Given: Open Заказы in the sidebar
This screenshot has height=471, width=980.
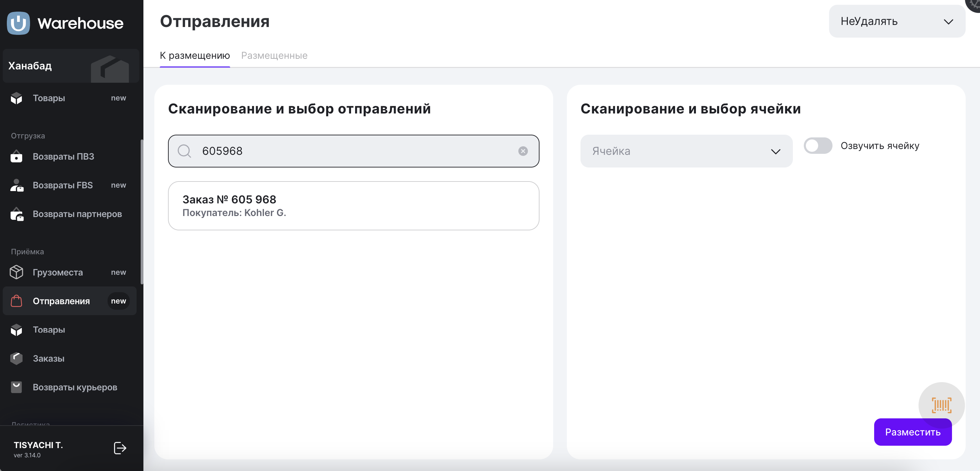Looking at the screenshot, I should [48, 358].
